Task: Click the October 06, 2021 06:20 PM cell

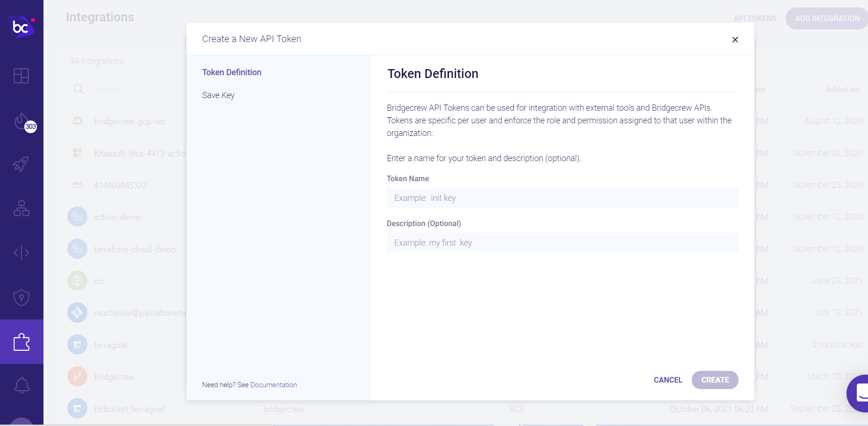Action: pyautogui.click(x=718, y=409)
